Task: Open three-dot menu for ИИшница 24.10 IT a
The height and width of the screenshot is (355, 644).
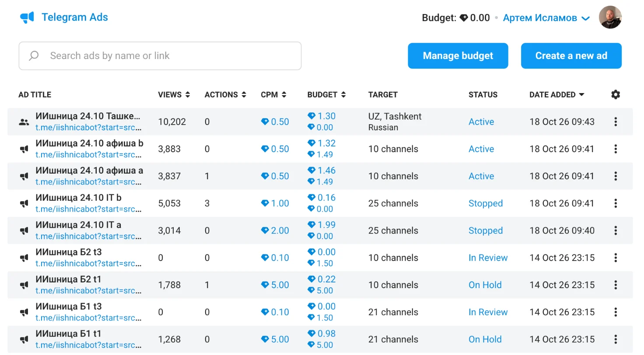Action: pos(616,230)
